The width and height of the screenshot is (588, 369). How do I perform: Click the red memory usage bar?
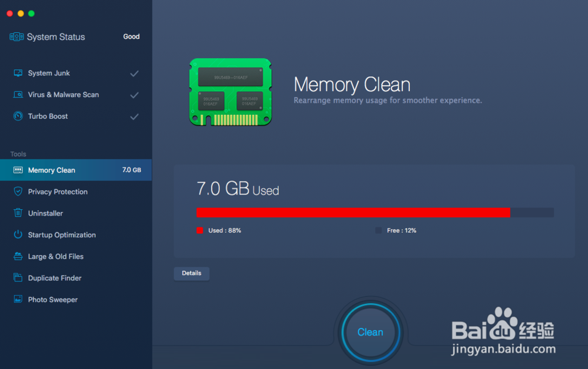pos(353,212)
